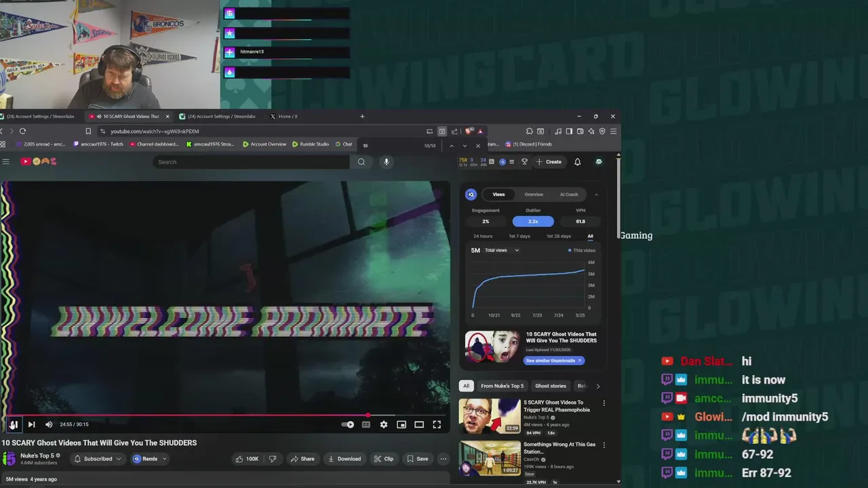868x488 pixels.
Task: Enable miniplayer mode
Action: point(401,424)
